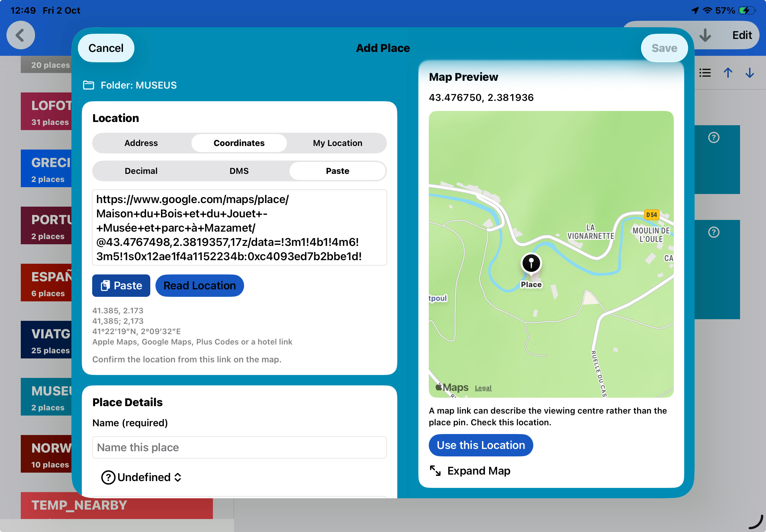The image size is (766, 532).
Task: Tap the upper question mark help icon
Action: (x=714, y=137)
